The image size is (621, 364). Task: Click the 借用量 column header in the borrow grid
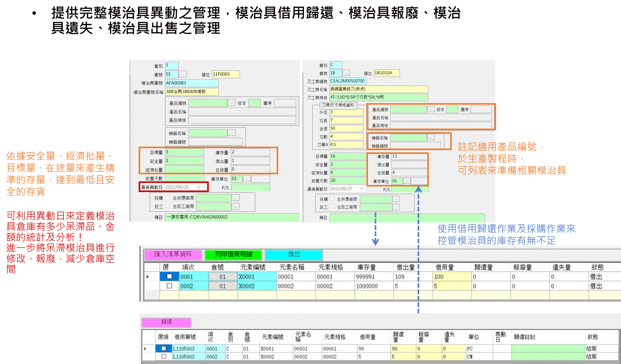[x=444, y=267]
